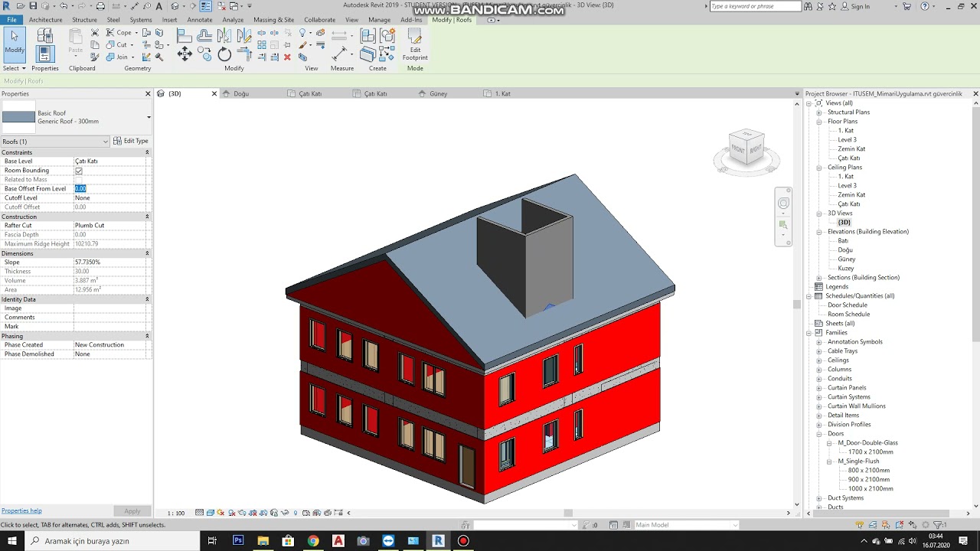Viewport: 980px width, 551px height.
Task: Open Edit Footprint mode
Action: pyautogui.click(x=415, y=44)
